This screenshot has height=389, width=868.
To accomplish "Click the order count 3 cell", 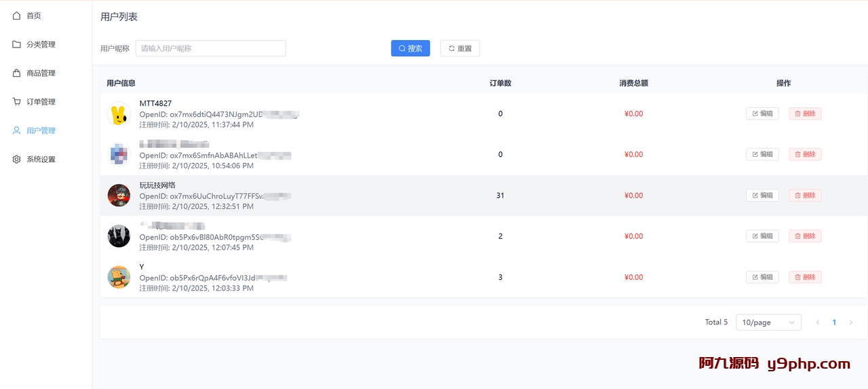I will (500, 277).
